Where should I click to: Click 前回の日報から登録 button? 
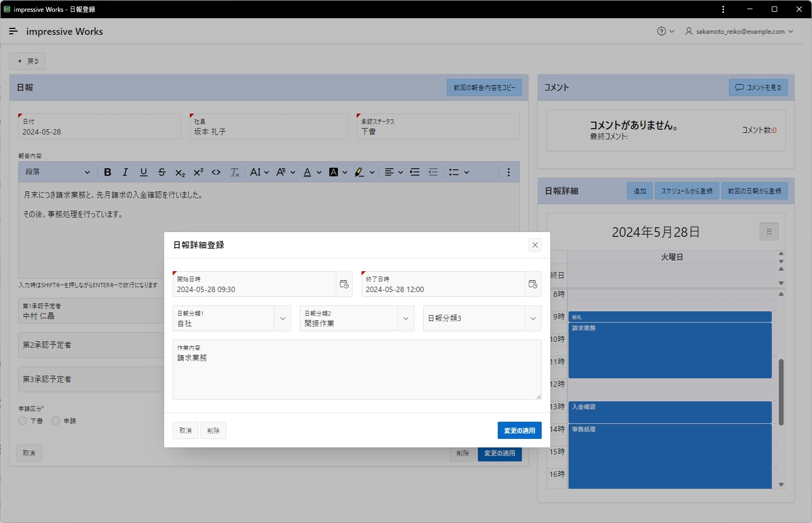[x=754, y=191]
